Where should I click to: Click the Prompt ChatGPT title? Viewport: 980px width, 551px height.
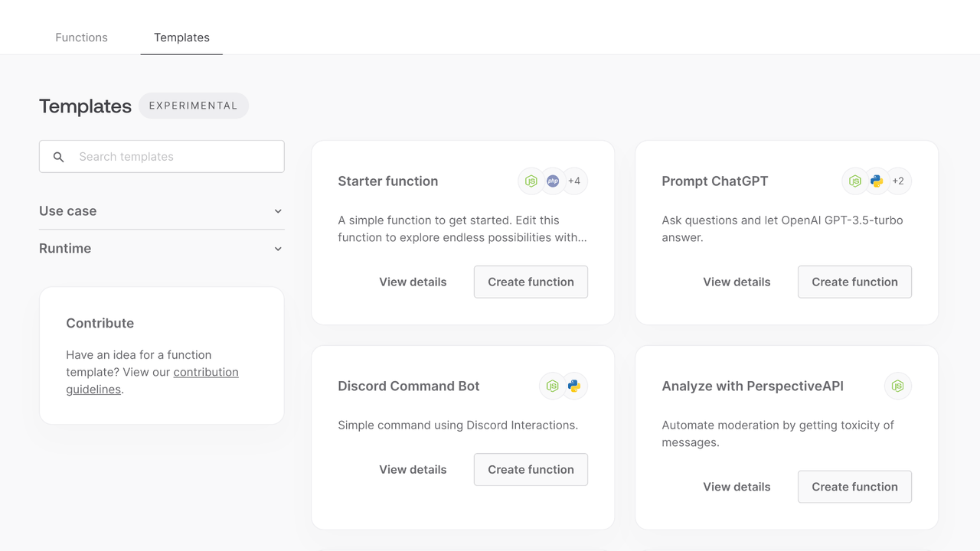click(x=715, y=181)
